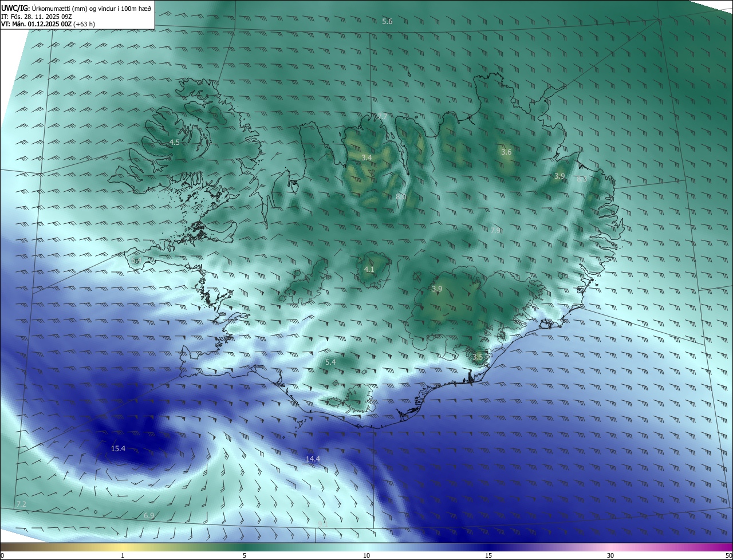Select the 6.4 value near the western peninsula
This screenshot has width=733, height=560.
coord(135,261)
